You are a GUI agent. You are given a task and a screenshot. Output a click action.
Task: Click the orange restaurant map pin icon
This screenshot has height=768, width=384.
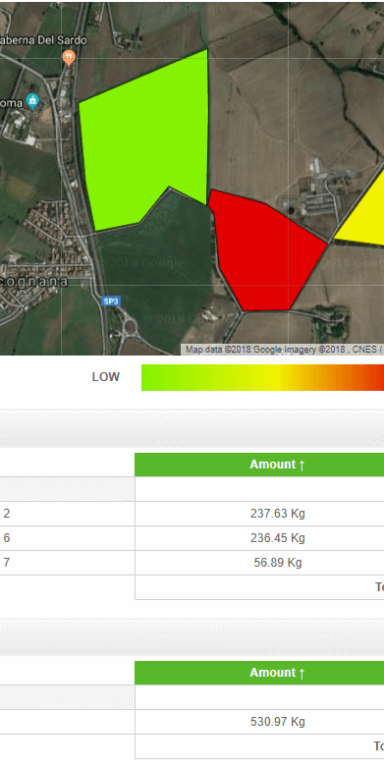pos(69,58)
